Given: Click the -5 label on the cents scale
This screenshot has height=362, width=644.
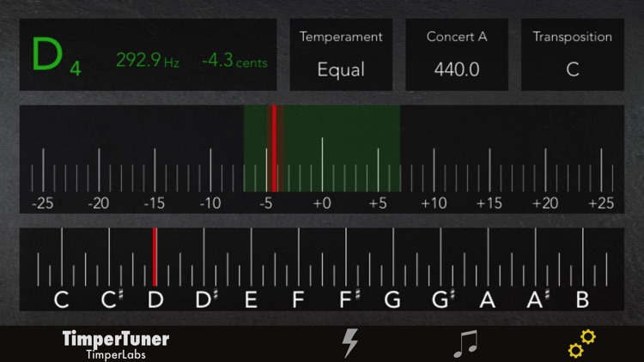Looking at the screenshot, I should pos(265,203).
